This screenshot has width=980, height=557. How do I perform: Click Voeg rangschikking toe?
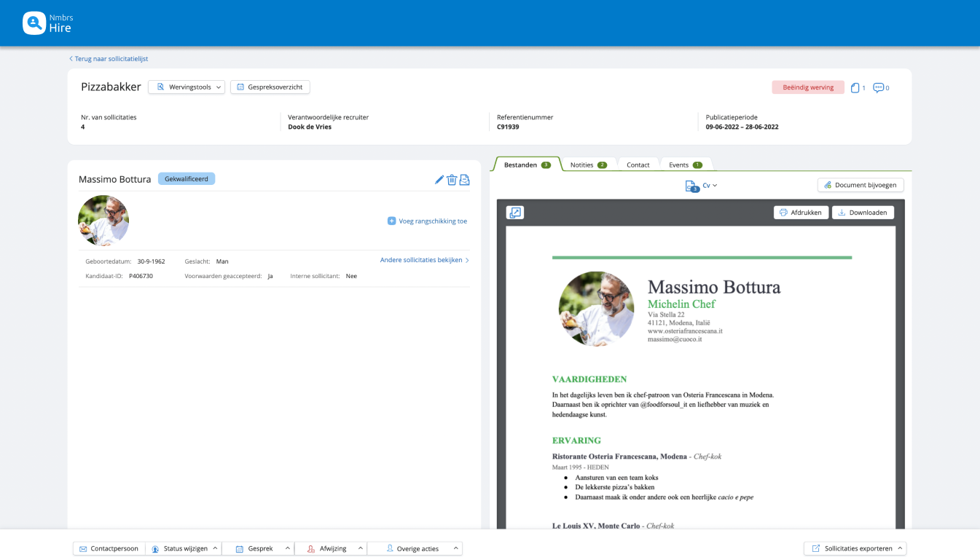tap(427, 221)
